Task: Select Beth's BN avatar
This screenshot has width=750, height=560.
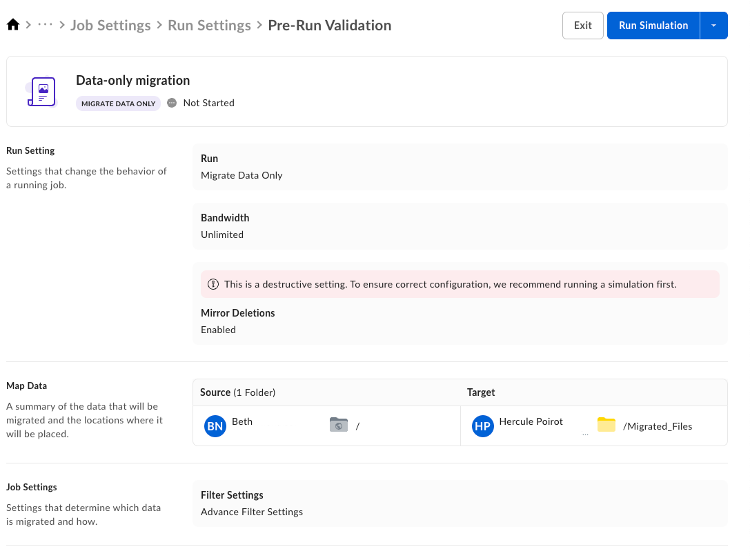Action: pyautogui.click(x=215, y=426)
